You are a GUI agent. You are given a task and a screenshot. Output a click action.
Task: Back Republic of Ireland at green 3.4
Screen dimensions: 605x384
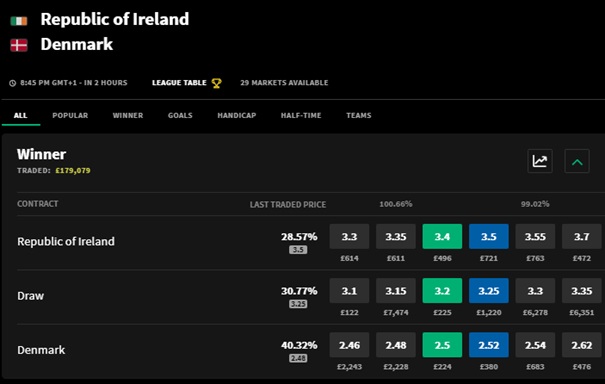(442, 236)
